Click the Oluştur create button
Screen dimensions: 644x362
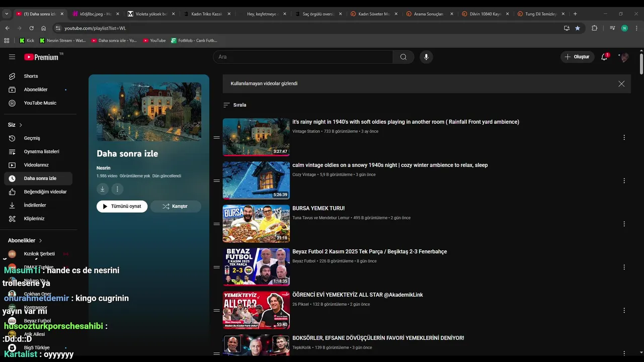point(578,57)
